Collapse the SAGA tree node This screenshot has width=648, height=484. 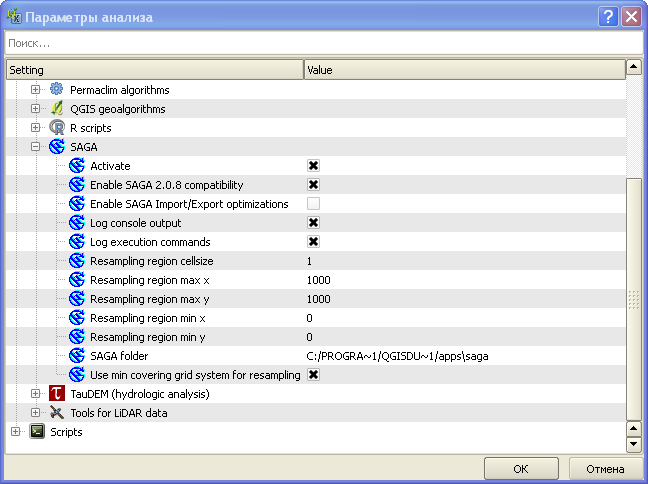(35, 147)
